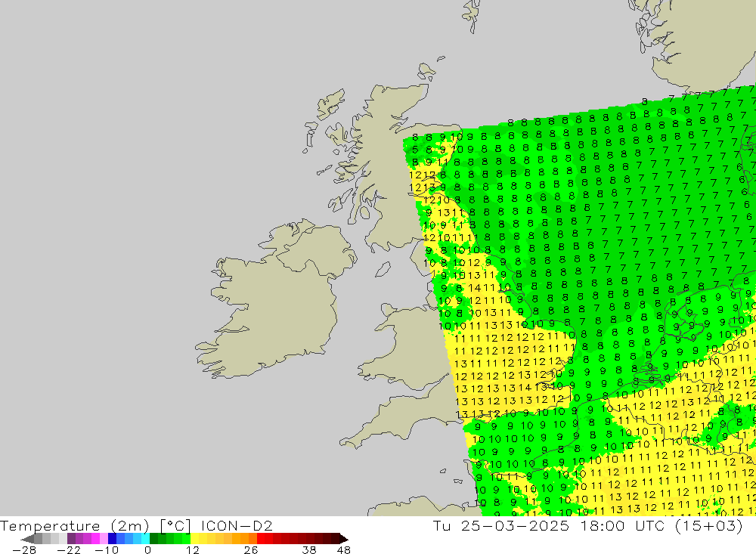Click the dark maroon right arrow end of the scale

point(344,539)
